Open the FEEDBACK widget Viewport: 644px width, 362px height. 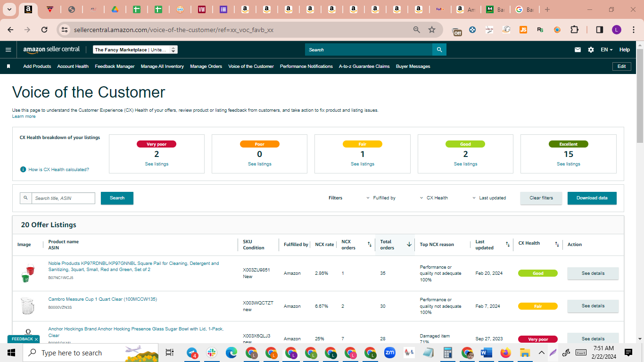click(24, 339)
